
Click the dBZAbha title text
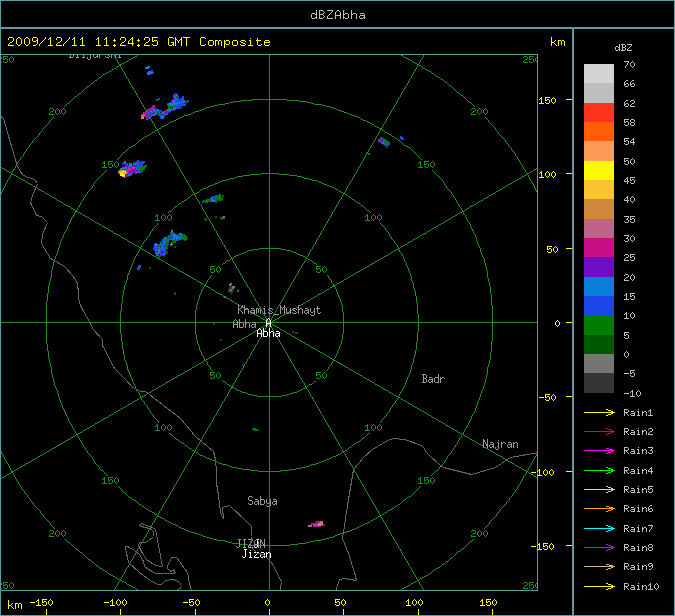[338, 15]
